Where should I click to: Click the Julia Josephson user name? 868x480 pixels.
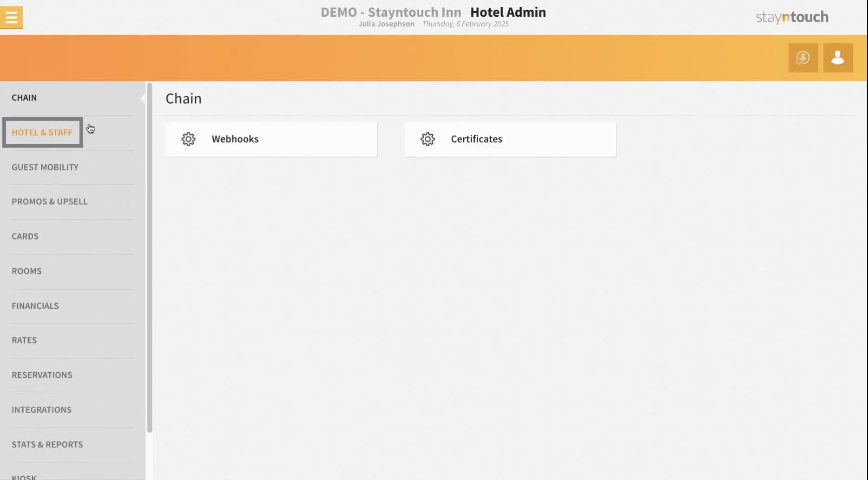click(x=386, y=24)
